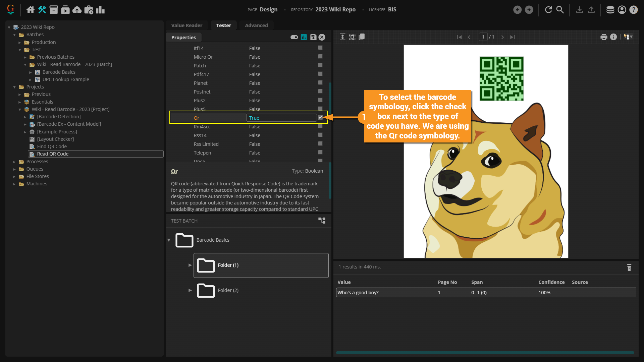This screenshot has width=644, height=362.
Task: Click the Design tools icon
Action: 42,10
